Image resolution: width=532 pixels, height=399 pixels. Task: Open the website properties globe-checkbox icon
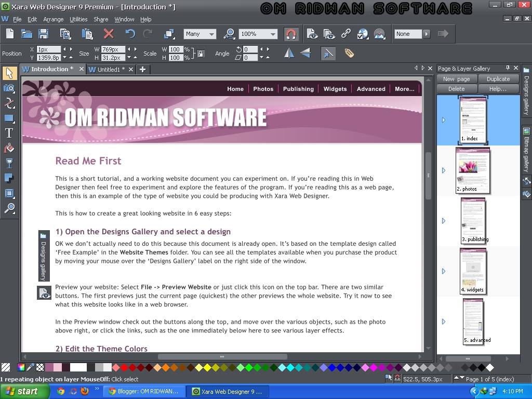(363, 34)
